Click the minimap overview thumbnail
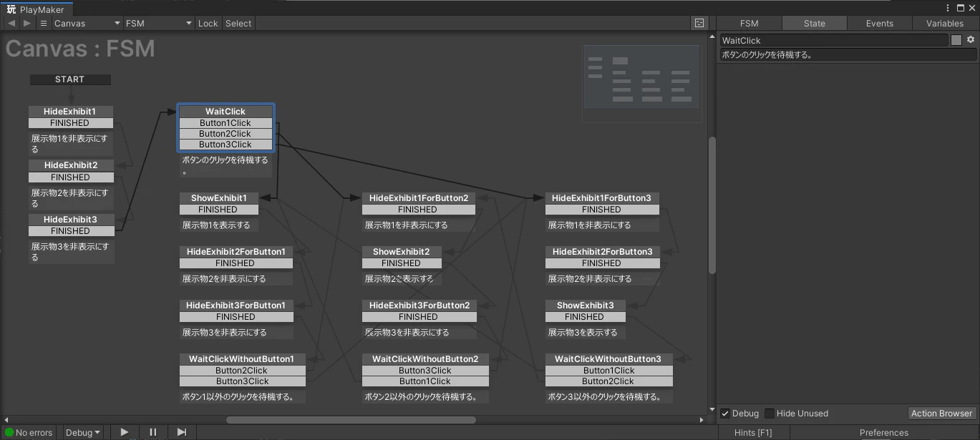980x440 pixels. [x=641, y=86]
